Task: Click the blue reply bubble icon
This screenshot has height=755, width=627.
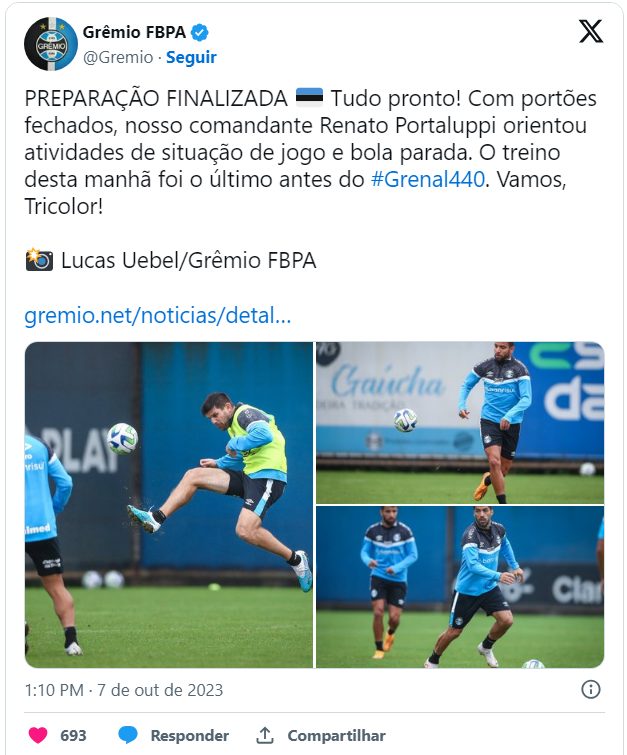Action: pos(128,735)
